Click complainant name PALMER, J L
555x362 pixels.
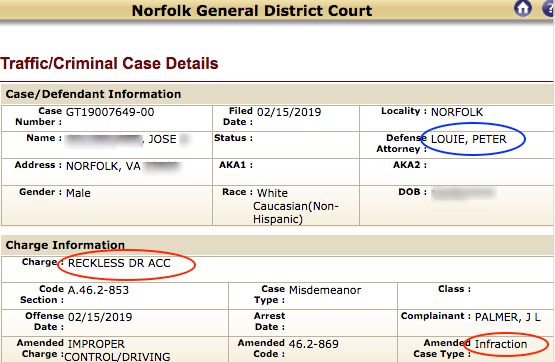[508, 317]
